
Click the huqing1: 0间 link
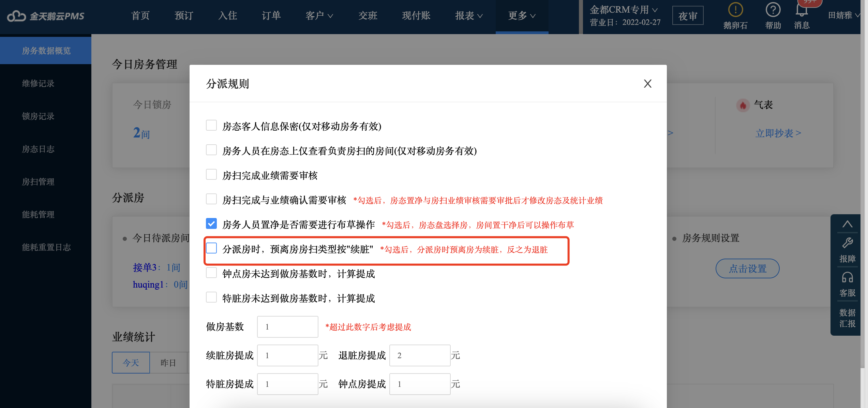tap(160, 284)
